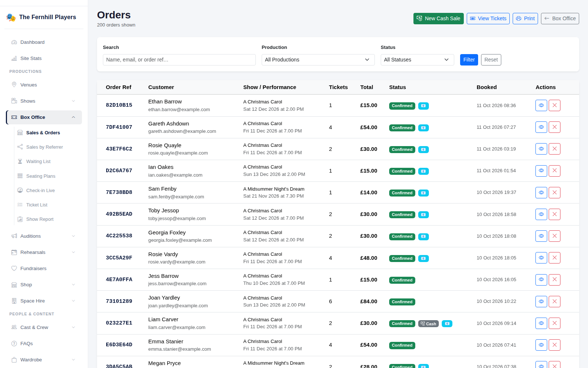Viewport: 588px width, 368px height.
Task: Cancel order 82D10B15 with red X
Action: click(555, 106)
